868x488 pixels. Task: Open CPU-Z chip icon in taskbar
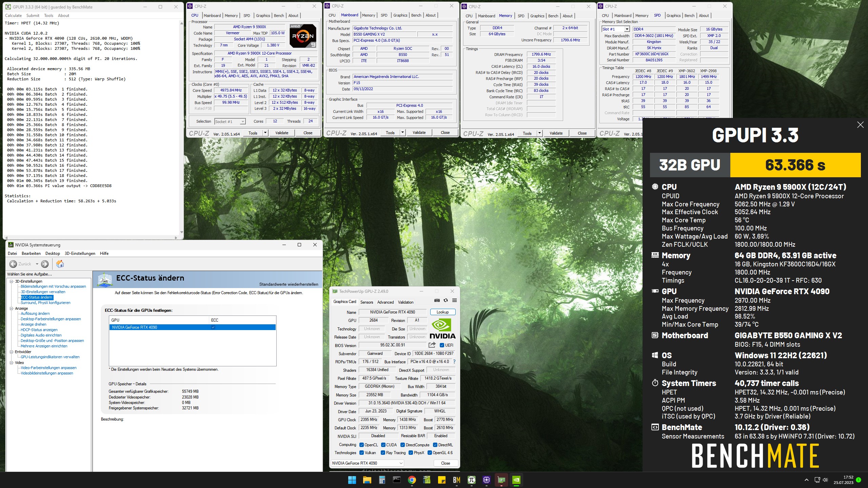(487, 480)
